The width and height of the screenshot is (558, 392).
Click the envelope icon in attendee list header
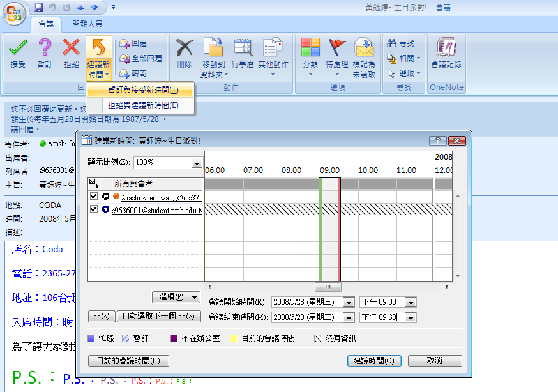click(x=94, y=183)
